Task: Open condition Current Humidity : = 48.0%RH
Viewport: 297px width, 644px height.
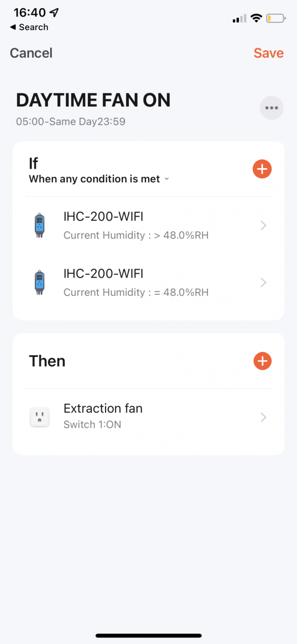Action: pos(136,293)
